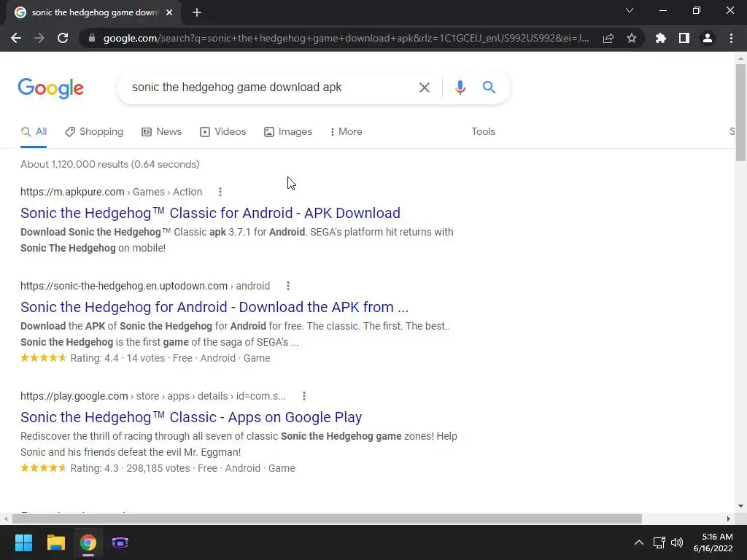The width and height of the screenshot is (747, 560).
Task: Open the options menu for apkpure result
Action: click(x=220, y=192)
